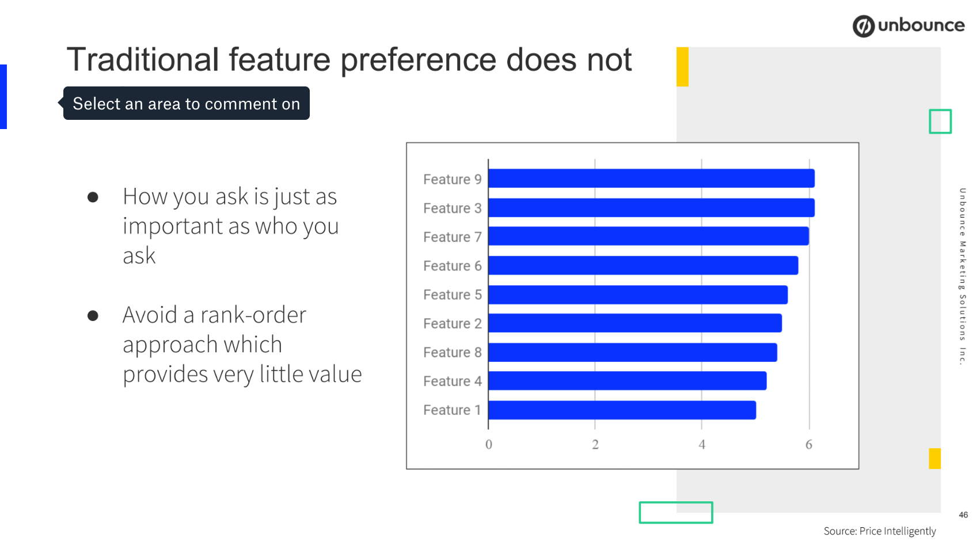Click the 'How you ask' bullet text

tap(230, 226)
